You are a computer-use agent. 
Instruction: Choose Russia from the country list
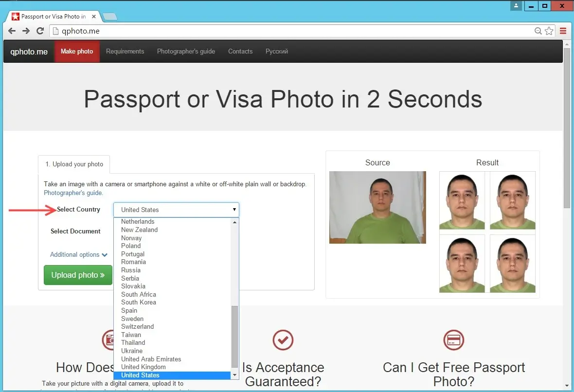172,270
